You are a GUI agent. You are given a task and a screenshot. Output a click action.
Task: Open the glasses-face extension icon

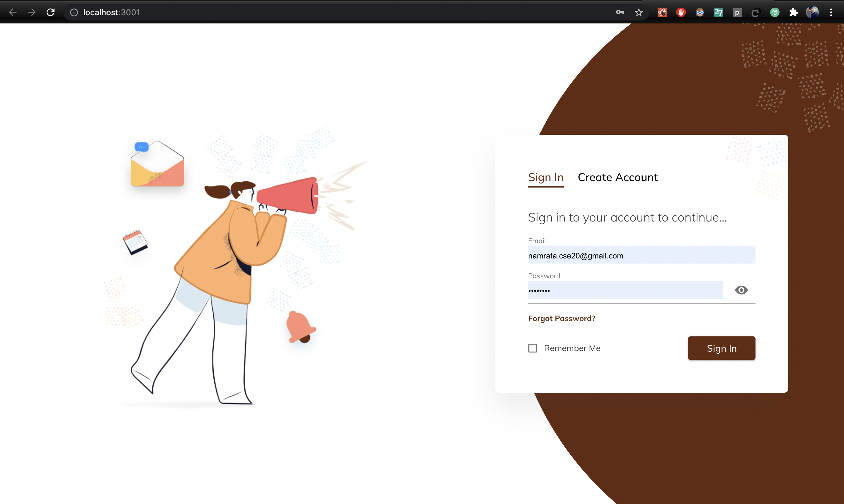click(700, 13)
